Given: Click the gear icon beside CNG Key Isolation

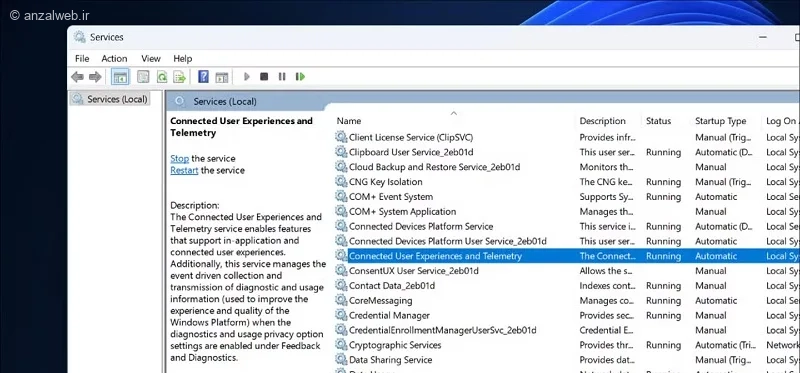Looking at the screenshot, I should click(x=341, y=181).
